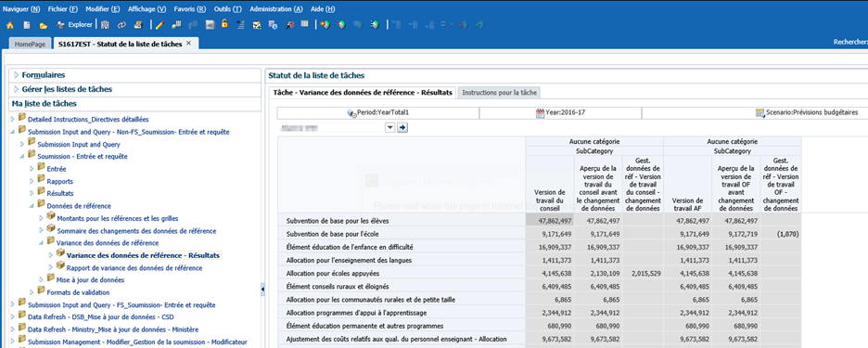Click the period clock icon beside Period:YearTotal1

tap(351, 112)
